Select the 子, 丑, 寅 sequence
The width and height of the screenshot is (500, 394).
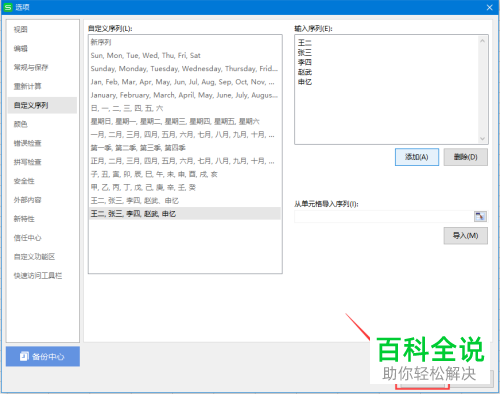tap(185, 174)
